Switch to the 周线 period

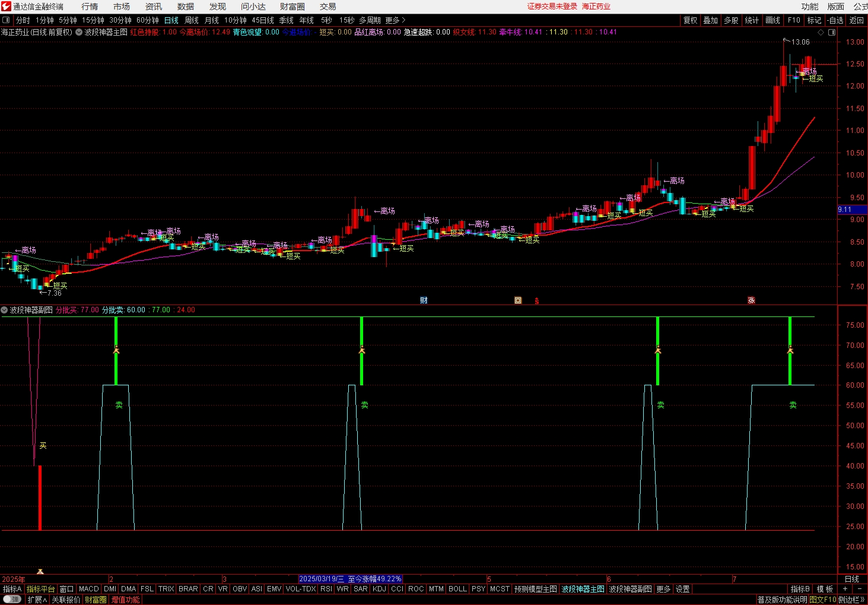coord(192,20)
